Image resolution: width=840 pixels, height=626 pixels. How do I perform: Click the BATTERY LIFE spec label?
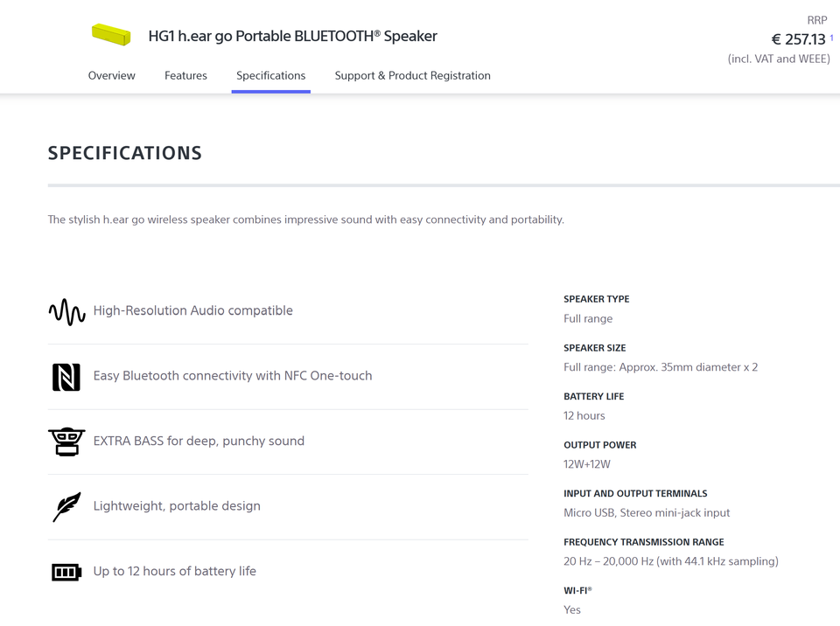click(x=592, y=396)
